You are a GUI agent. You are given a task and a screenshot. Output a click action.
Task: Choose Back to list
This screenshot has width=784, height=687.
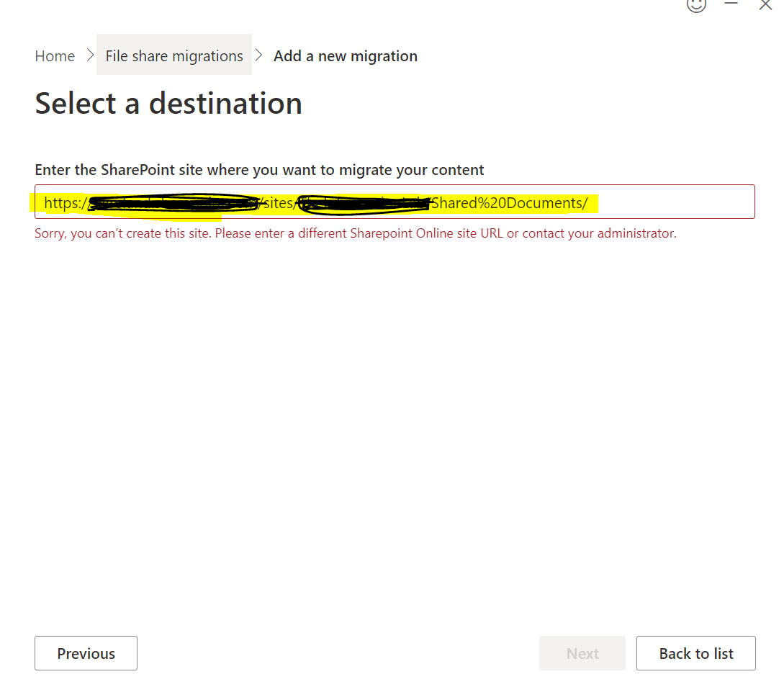(695, 653)
